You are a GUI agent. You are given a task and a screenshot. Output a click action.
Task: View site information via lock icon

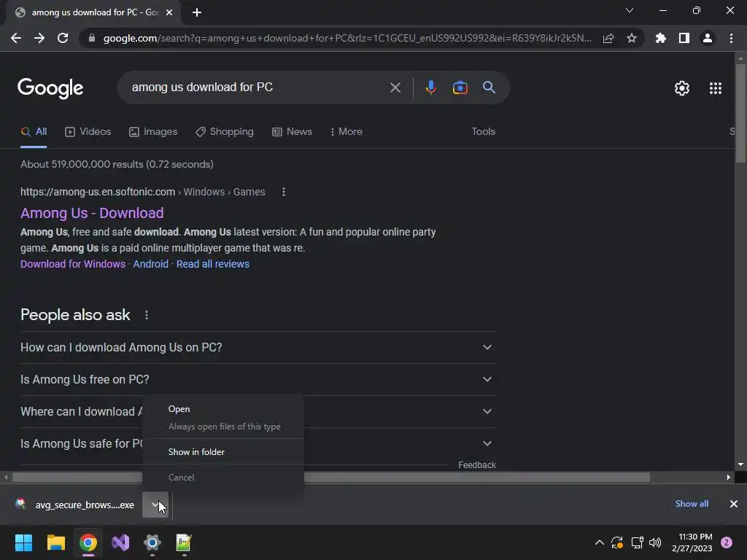pyautogui.click(x=92, y=38)
